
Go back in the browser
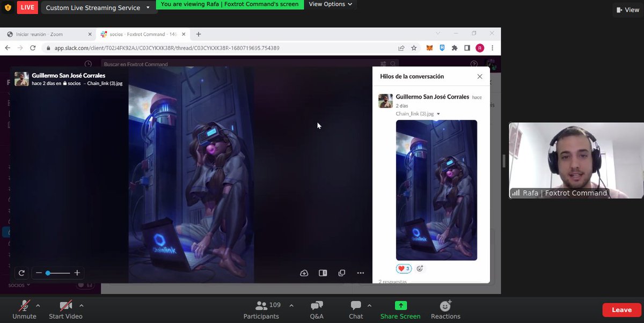click(x=8, y=48)
